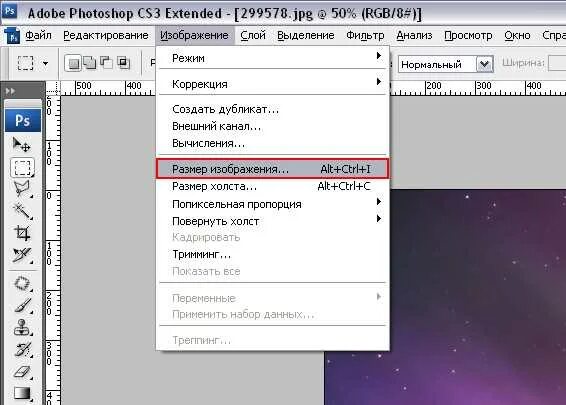
Task: Choose Intersect with selection mode button
Action: pyautogui.click(x=123, y=63)
